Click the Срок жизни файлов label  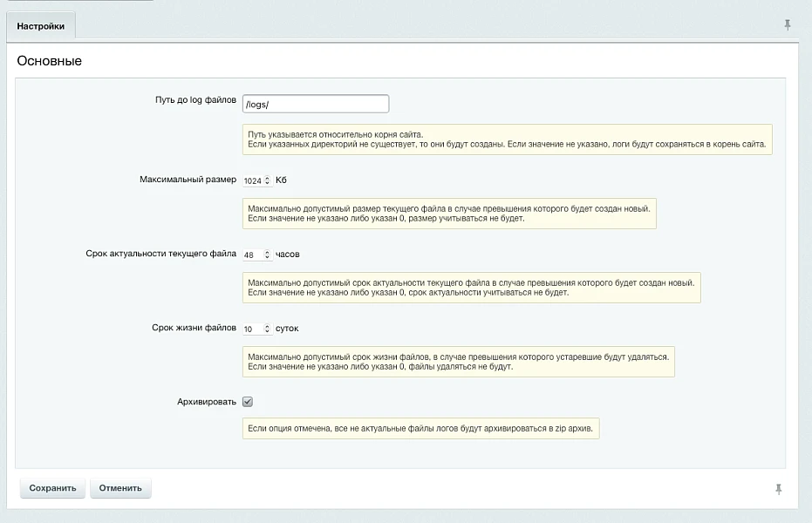point(194,328)
